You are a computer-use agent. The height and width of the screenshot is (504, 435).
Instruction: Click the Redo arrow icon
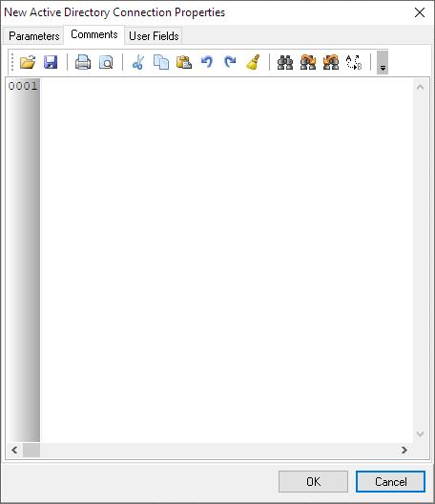pyautogui.click(x=230, y=62)
